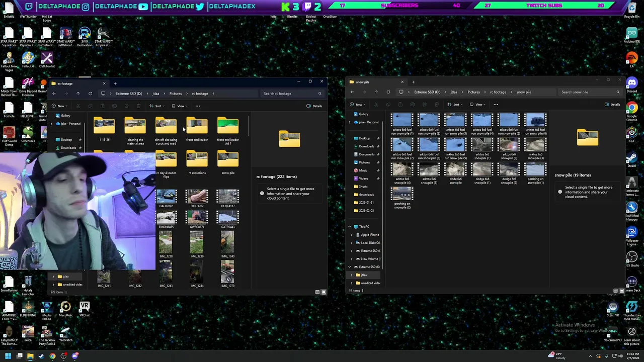Select dode 6x6 snowpile video
The height and width of the screenshot is (362, 644).
[x=455, y=173]
